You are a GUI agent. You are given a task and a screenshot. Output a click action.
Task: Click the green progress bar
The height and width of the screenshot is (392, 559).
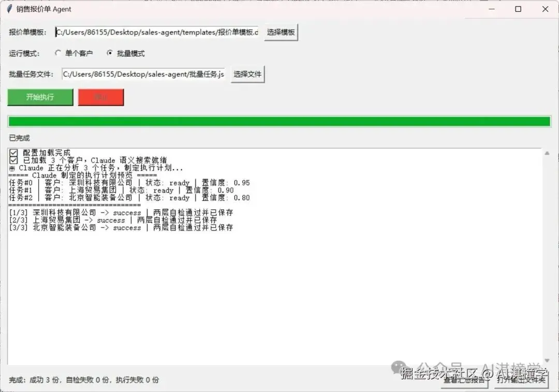click(279, 121)
